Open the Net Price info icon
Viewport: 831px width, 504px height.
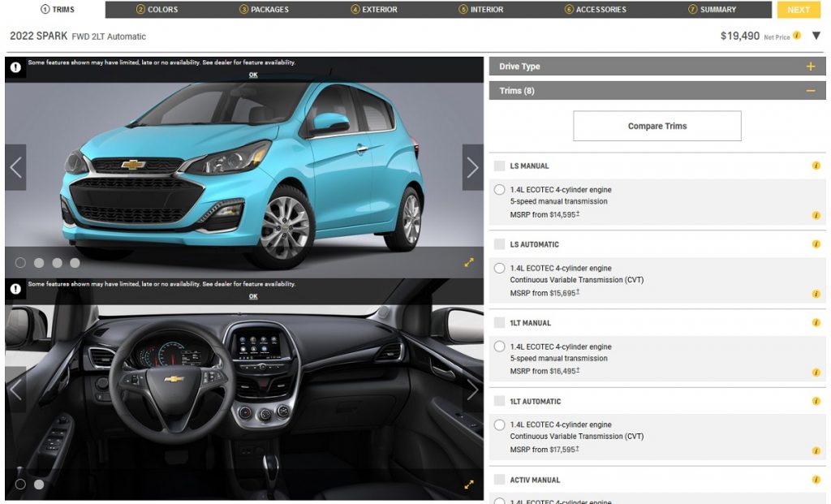tap(797, 36)
